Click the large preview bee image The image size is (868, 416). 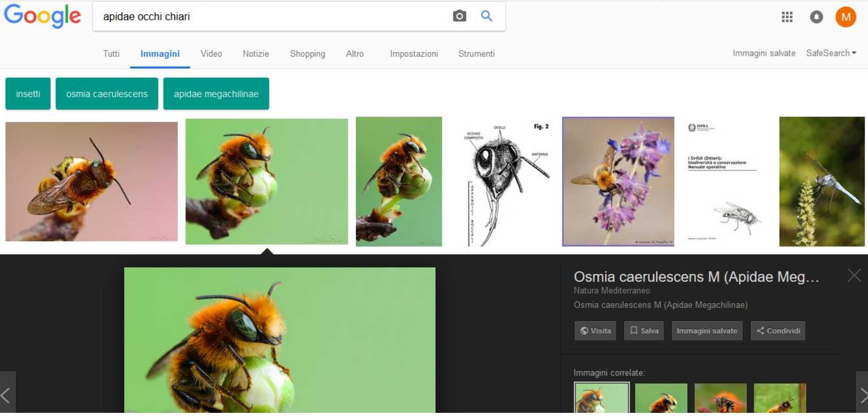(x=280, y=340)
